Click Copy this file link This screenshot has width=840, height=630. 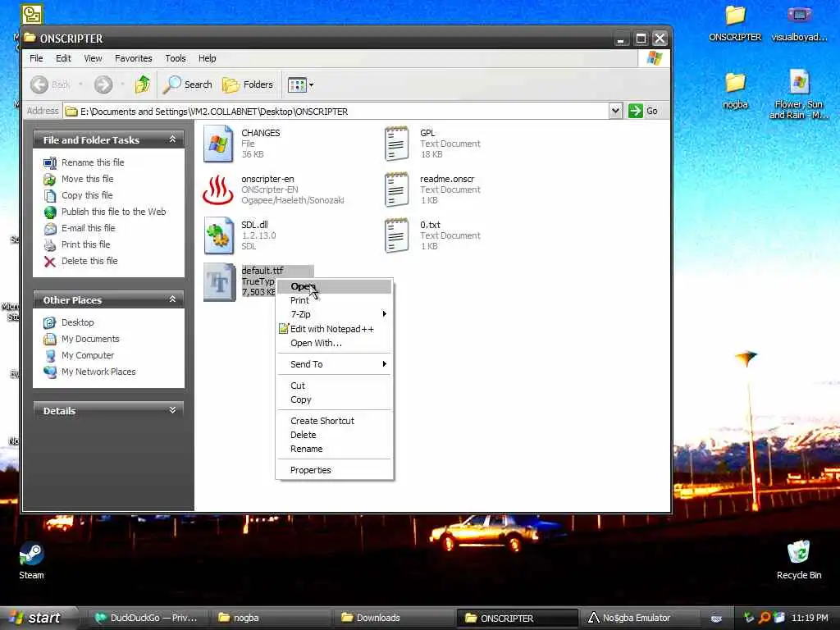point(87,195)
